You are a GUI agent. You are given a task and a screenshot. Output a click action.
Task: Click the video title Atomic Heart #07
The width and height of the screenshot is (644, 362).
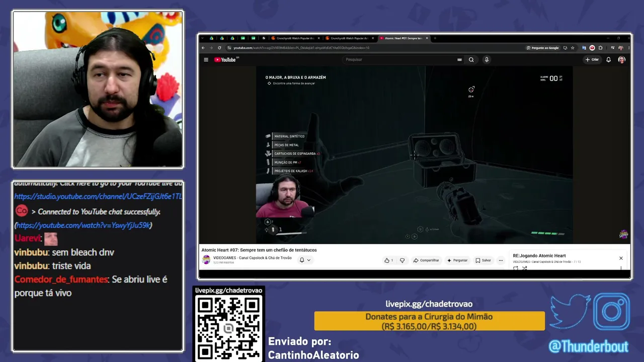259,250
